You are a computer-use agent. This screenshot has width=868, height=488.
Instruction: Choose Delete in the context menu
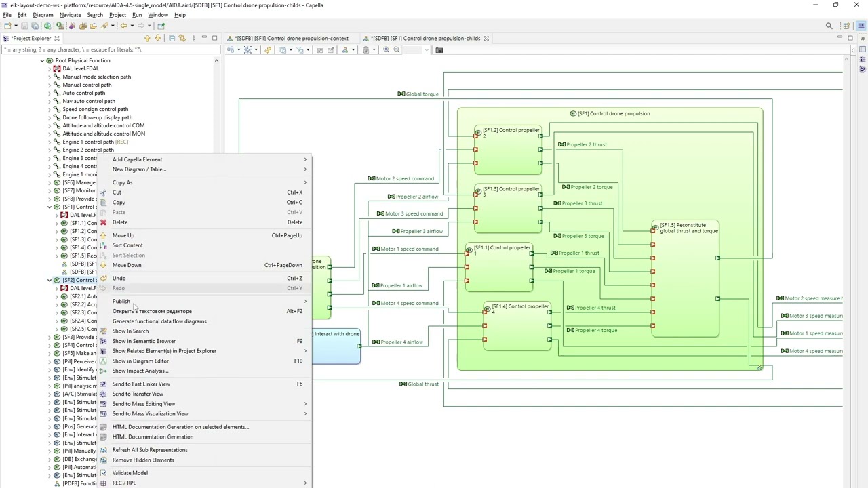[x=119, y=222]
